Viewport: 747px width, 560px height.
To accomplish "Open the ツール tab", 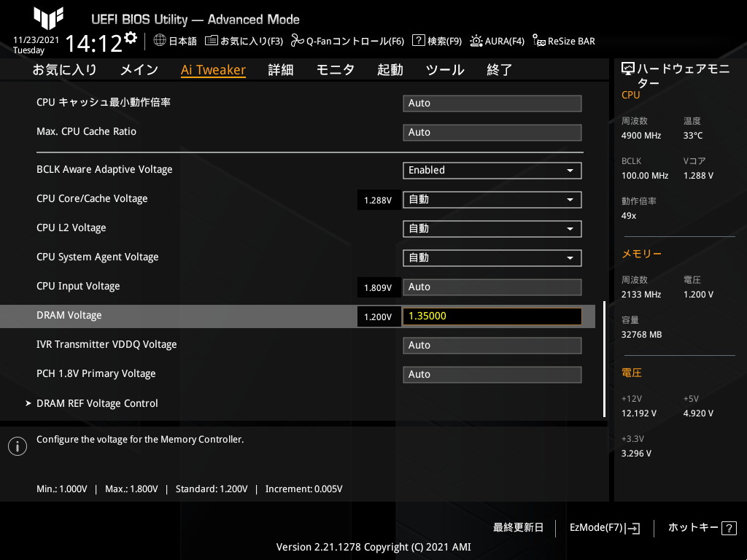I will 445,70.
